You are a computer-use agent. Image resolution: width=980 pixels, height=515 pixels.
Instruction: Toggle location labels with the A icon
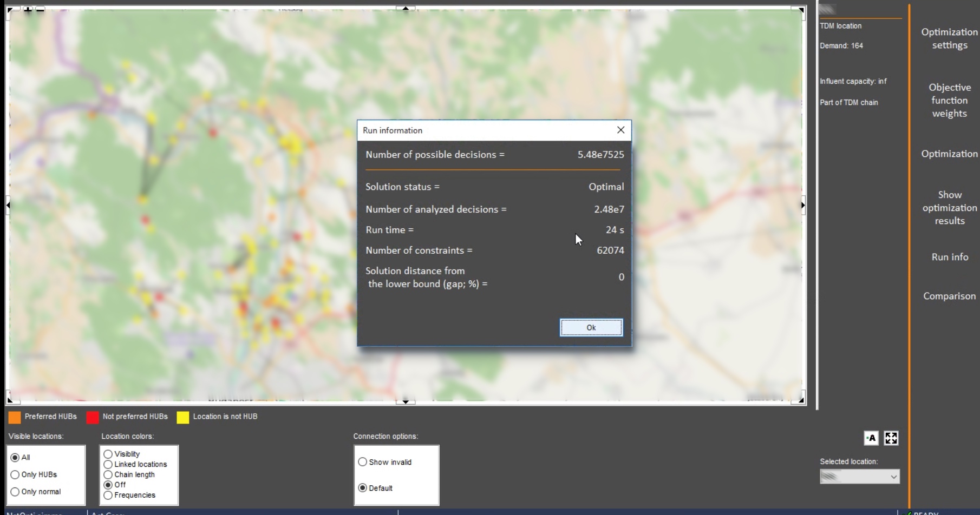[x=871, y=438]
